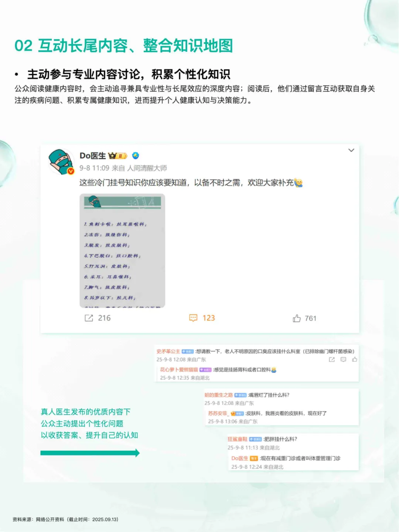Viewport: 399px width, 532px height.
Task: Open 苏苏安菲_ replier profile link
Action: coord(218,413)
